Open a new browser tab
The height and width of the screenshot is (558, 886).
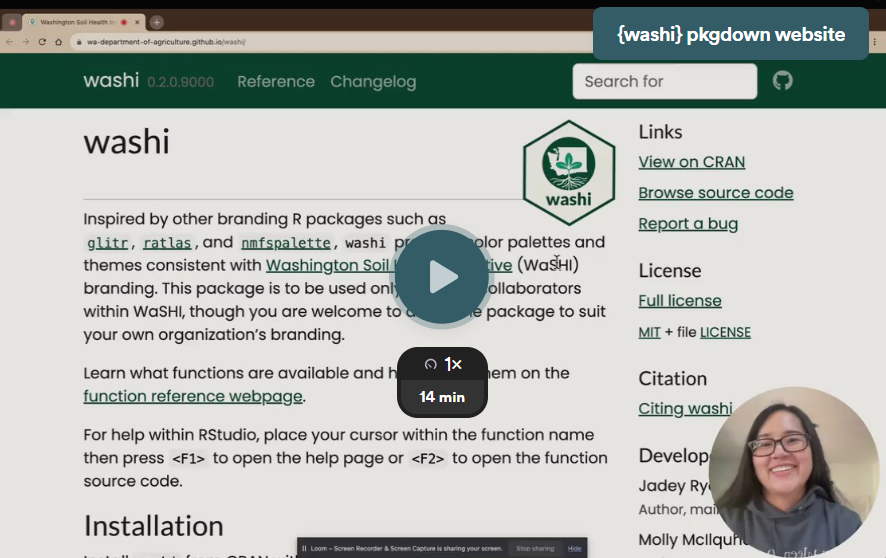click(x=157, y=22)
